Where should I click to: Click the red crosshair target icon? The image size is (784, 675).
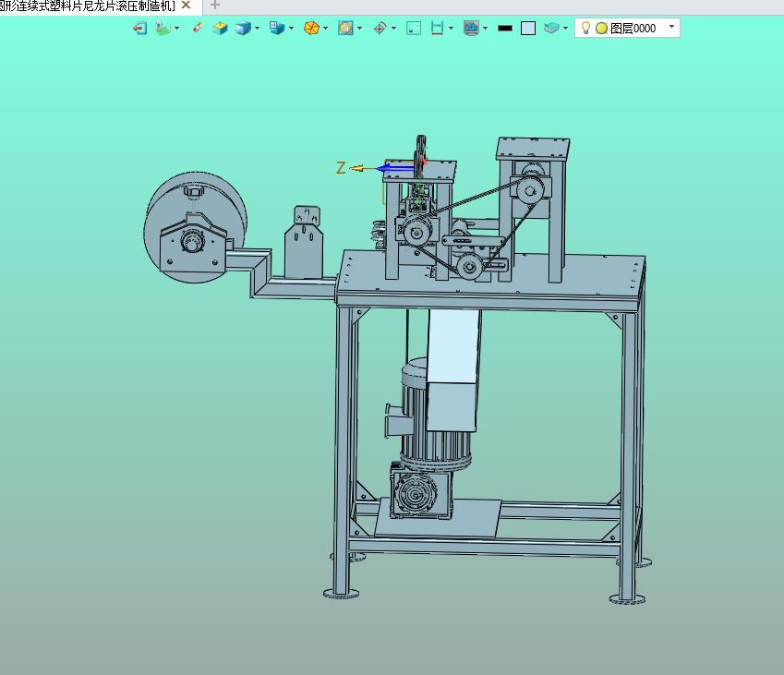click(380, 28)
